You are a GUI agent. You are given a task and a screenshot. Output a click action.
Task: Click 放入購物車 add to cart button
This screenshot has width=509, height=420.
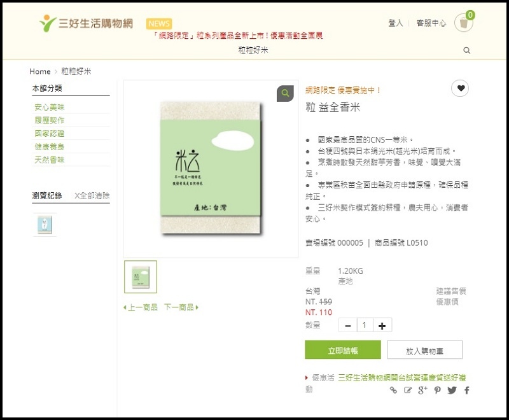click(424, 350)
